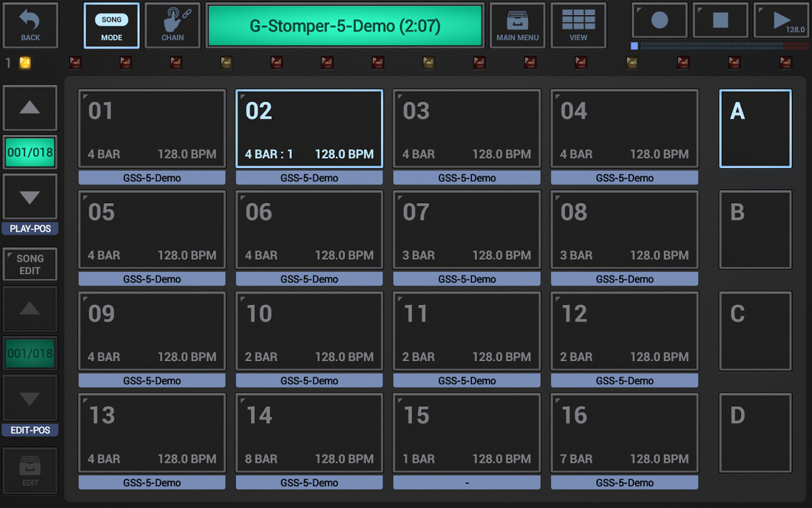
Task: Select pattern bank B
Action: (x=755, y=230)
